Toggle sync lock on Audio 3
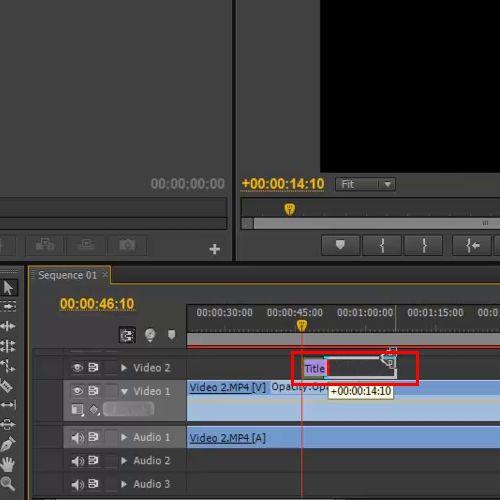 (93, 484)
